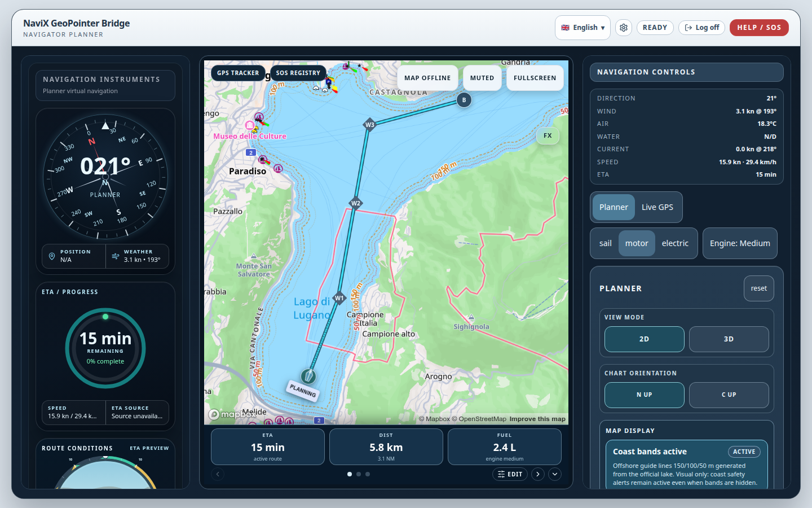Toggle the MUTED sound button
The image size is (812, 508).
pyautogui.click(x=482, y=78)
